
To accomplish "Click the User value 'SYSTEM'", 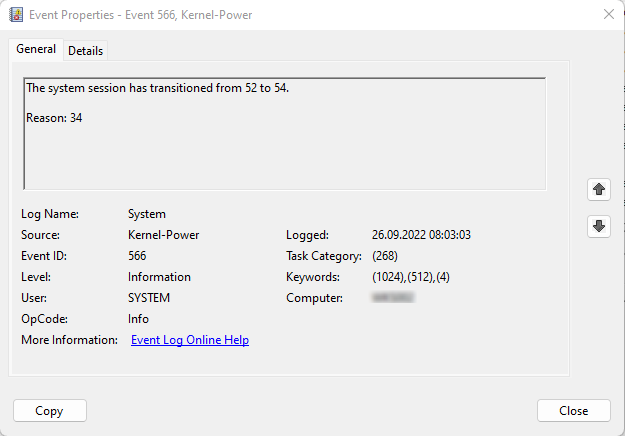I will click(x=149, y=298).
